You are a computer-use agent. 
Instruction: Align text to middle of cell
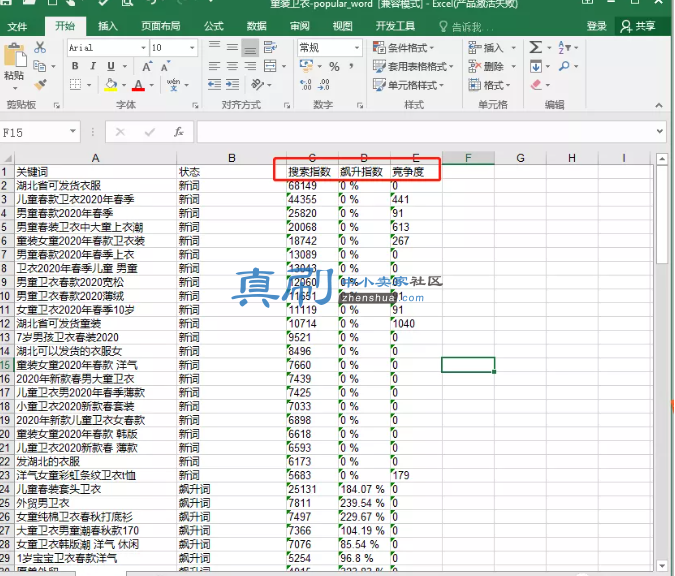coord(232,47)
